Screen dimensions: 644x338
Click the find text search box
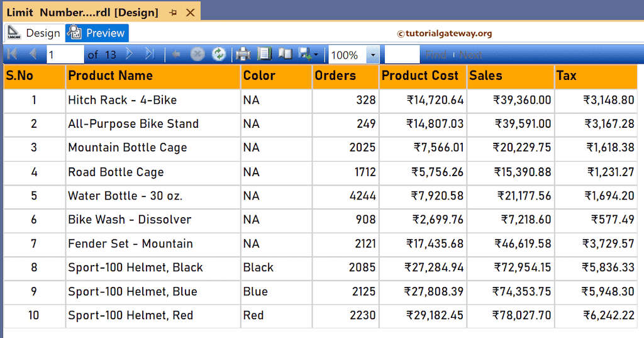click(402, 55)
